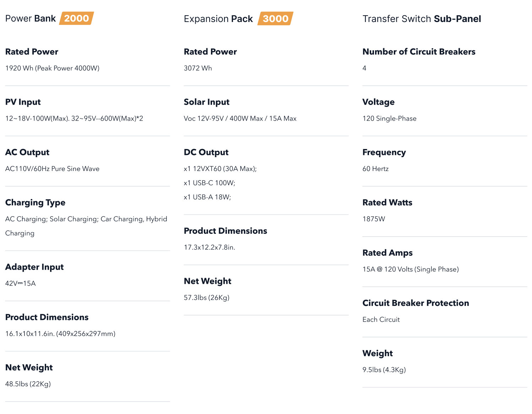Click the Circuit Breaker Protection heading

(x=416, y=303)
